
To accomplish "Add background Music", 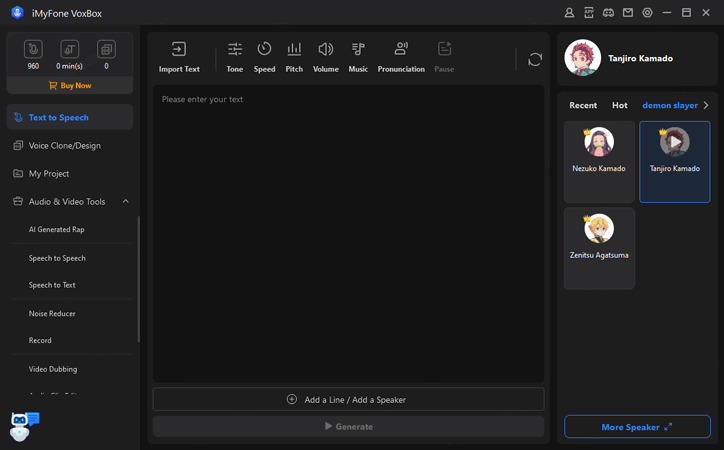I will tap(358, 57).
